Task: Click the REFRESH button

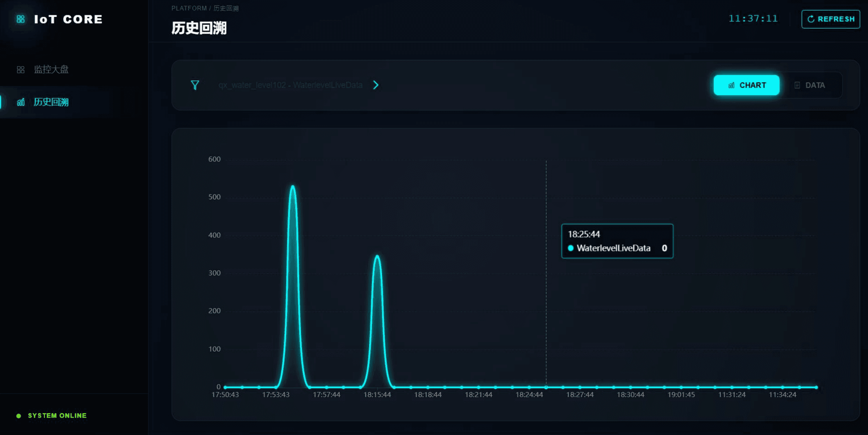Action: pyautogui.click(x=830, y=19)
